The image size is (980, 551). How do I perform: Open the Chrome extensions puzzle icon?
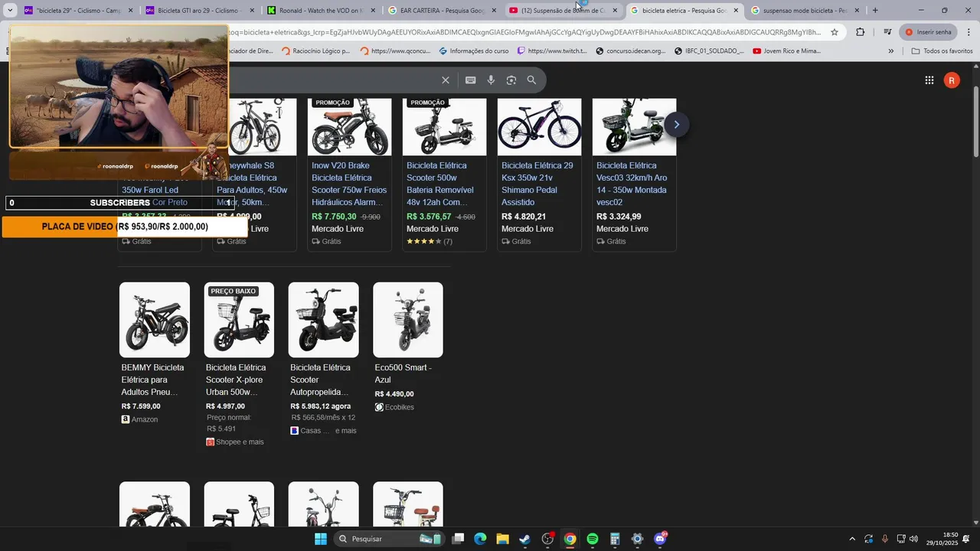click(860, 32)
